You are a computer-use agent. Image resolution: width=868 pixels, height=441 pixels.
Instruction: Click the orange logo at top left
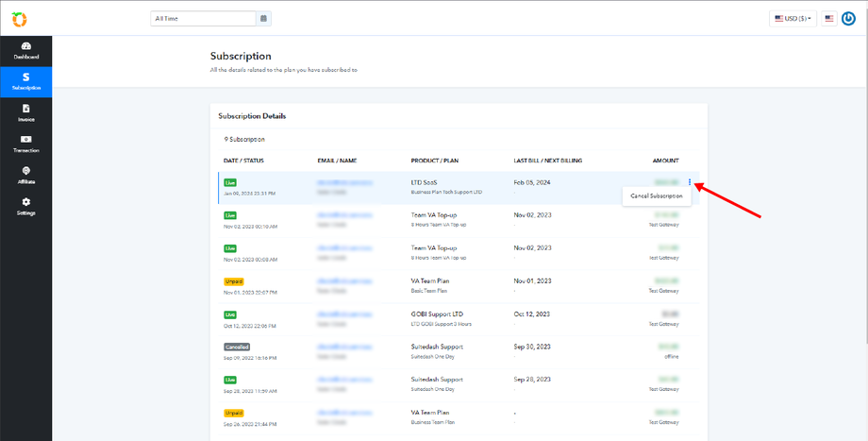(x=20, y=18)
